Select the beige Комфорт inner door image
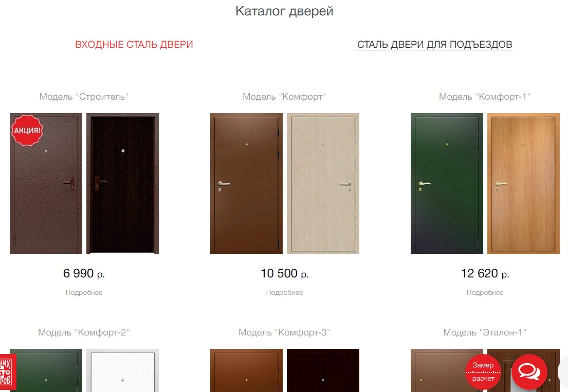 coord(323,183)
